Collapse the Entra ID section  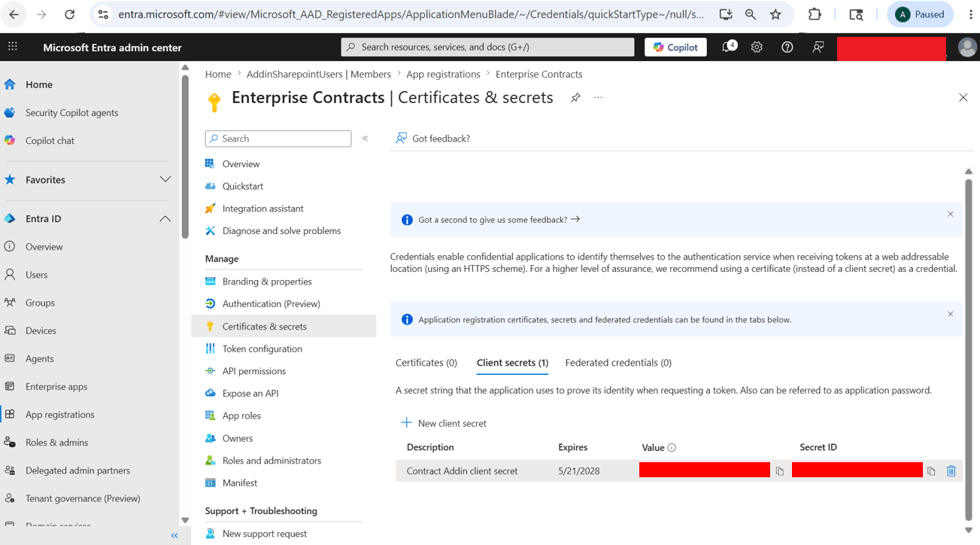pos(165,219)
